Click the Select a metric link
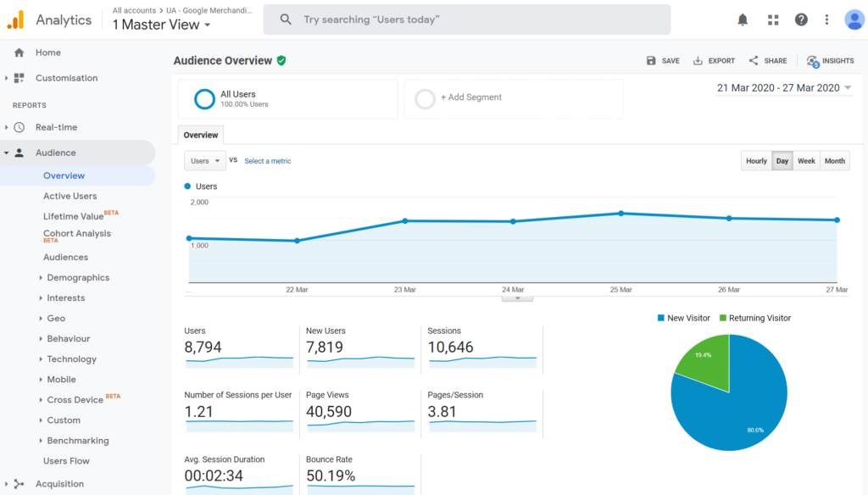The height and width of the screenshot is (495, 868). pos(267,161)
